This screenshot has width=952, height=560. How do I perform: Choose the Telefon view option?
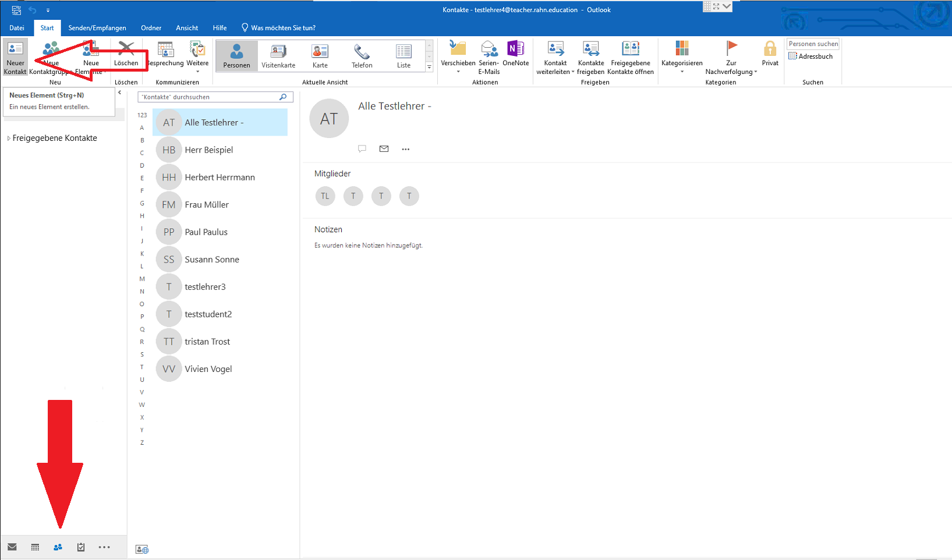click(x=362, y=56)
